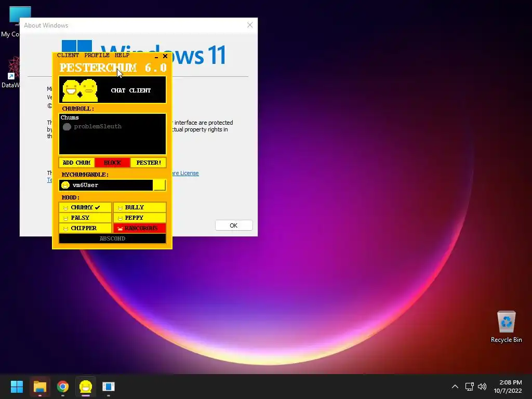Screen dimensions: 532x399
Task: Set mood to PALSY
Action: tap(85, 218)
